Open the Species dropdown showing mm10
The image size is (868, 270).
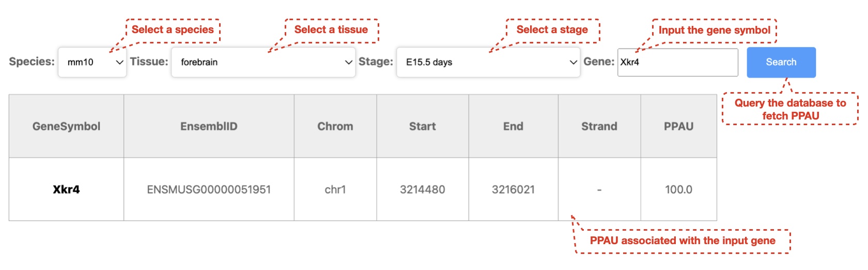coord(91,62)
